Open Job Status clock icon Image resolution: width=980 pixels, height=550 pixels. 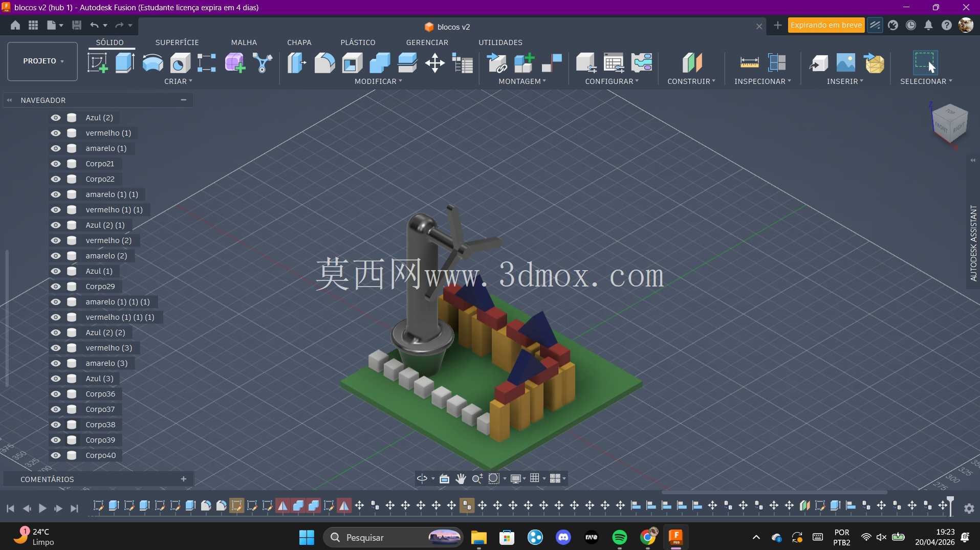pos(910,25)
